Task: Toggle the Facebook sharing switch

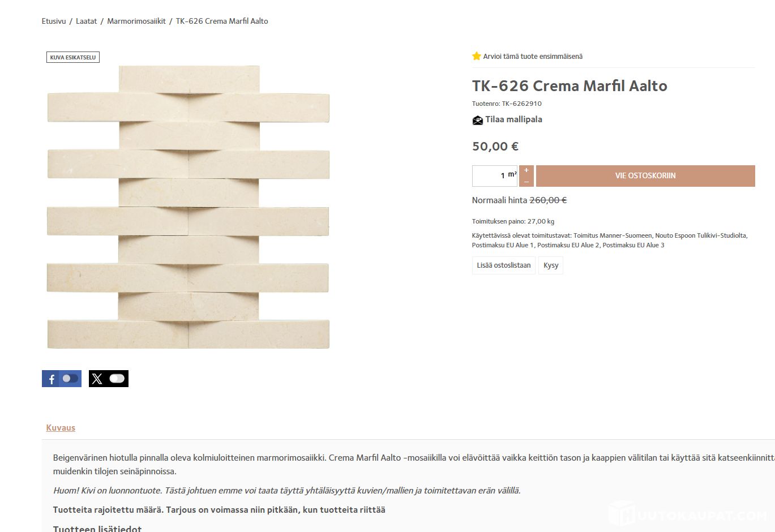Action: 70,378
